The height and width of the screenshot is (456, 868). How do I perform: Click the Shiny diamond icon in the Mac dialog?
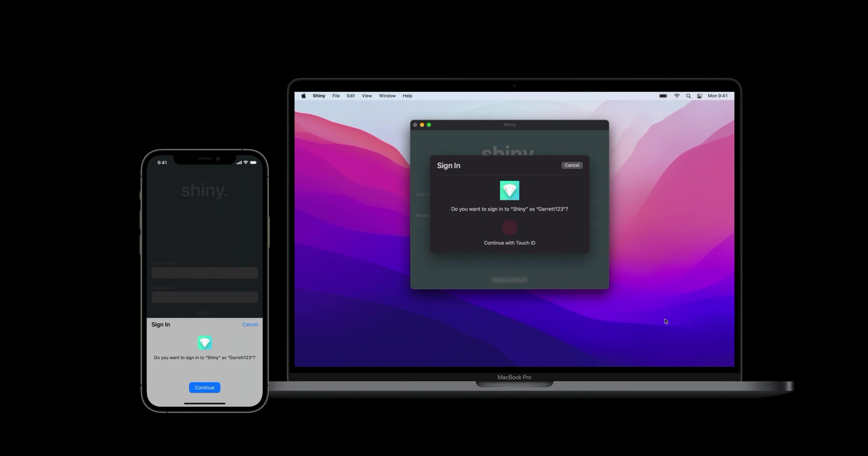point(509,190)
